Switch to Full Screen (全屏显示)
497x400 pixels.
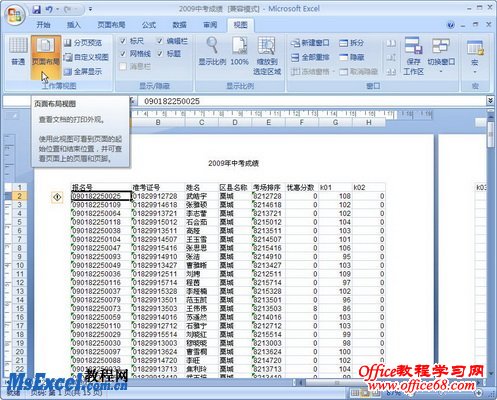83,71
